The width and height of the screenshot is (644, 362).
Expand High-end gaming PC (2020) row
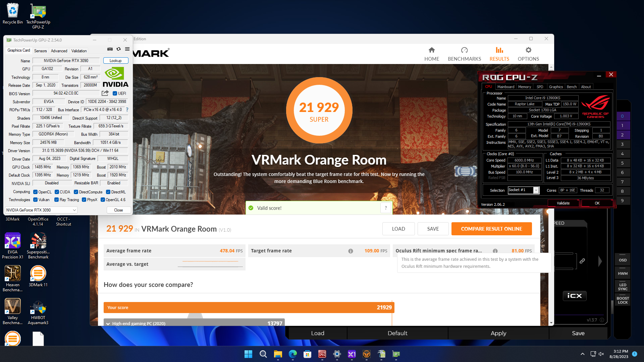tap(108, 324)
